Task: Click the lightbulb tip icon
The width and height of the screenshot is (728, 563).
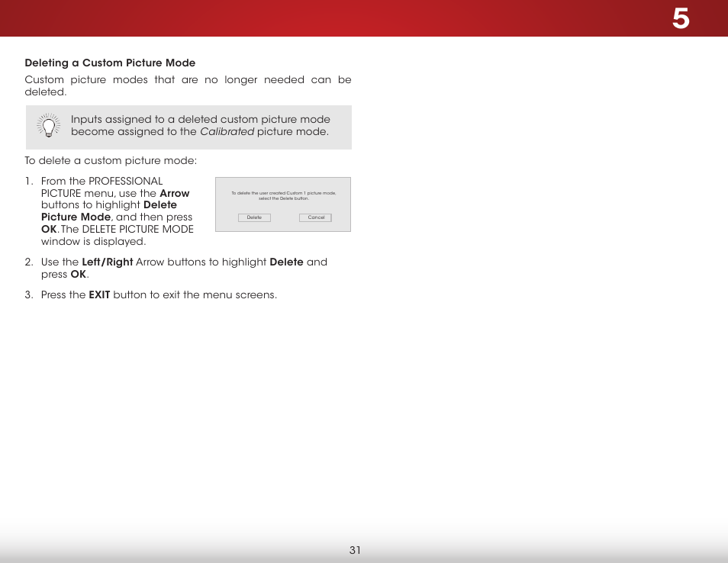Action: click(x=48, y=125)
